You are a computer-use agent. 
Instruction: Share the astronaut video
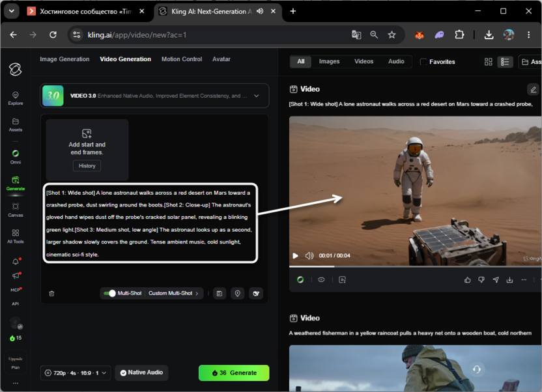coord(496,280)
